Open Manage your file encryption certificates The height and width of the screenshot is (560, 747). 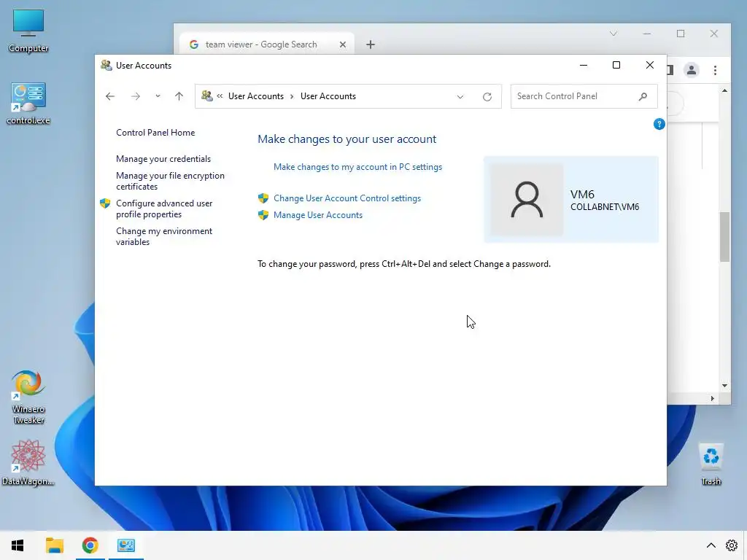tap(170, 181)
